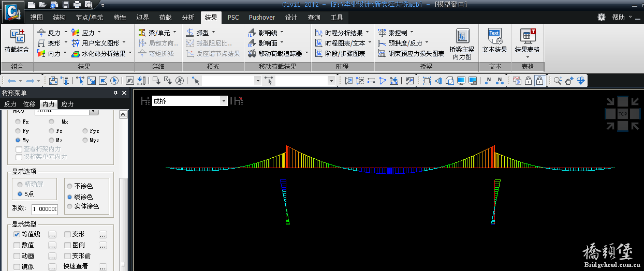The width and height of the screenshot is (644, 271).
Task: Click the element number display icon
Action: point(500,81)
